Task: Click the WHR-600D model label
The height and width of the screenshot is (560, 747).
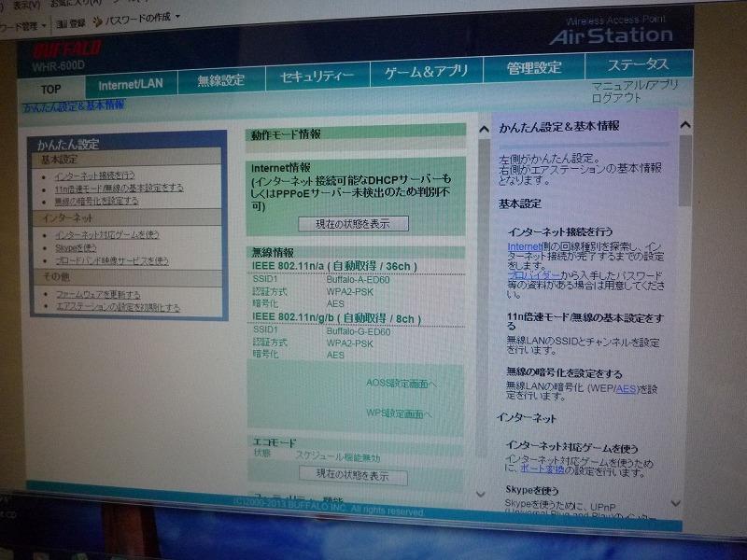Action: pyautogui.click(x=58, y=66)
